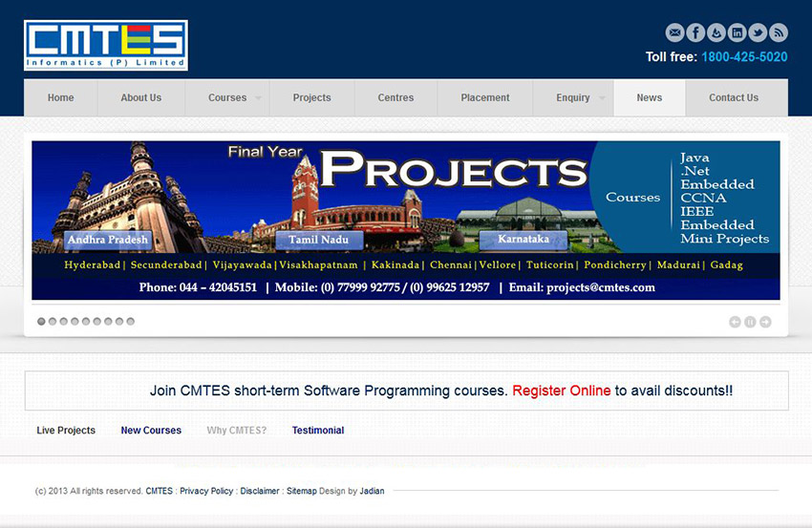This screenshot has height=528, width=812.
Task: Click the red Register Online link
Action: 562,391
